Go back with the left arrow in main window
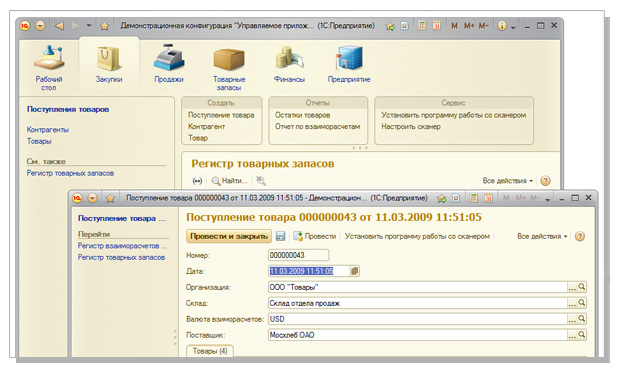 click(x=60, y=26)
